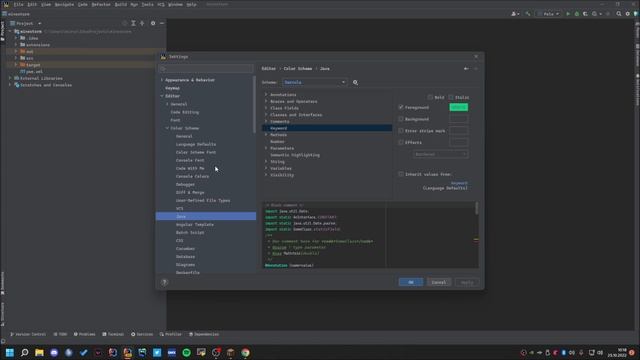This screenshot has height=360, width=640.
Task: Open the Problems tool window
Action: click(x=84, y=334)
